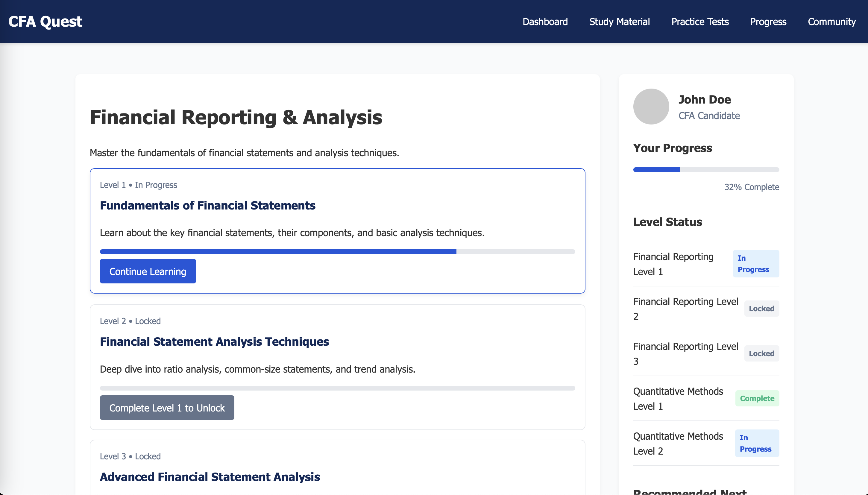Viewport: 868px width, 495px height.
Task: Click the Level 1 course progress bar
Action: pyautogui.click(x=337, y=252)
